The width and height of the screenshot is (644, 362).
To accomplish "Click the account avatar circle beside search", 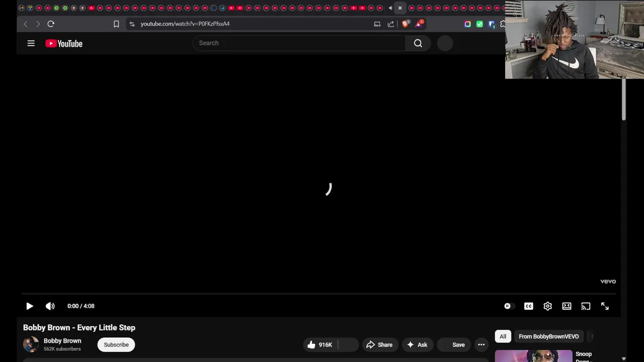I will 445,43.
